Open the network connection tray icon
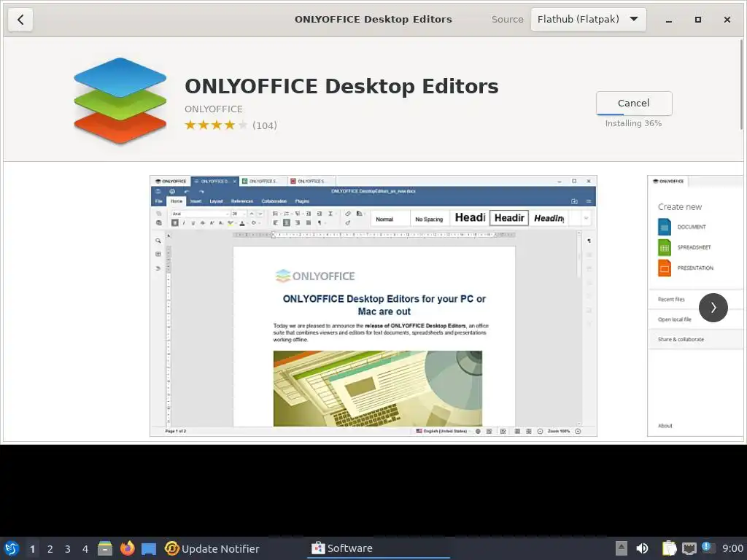747x560 pixels. coord(689,548)
